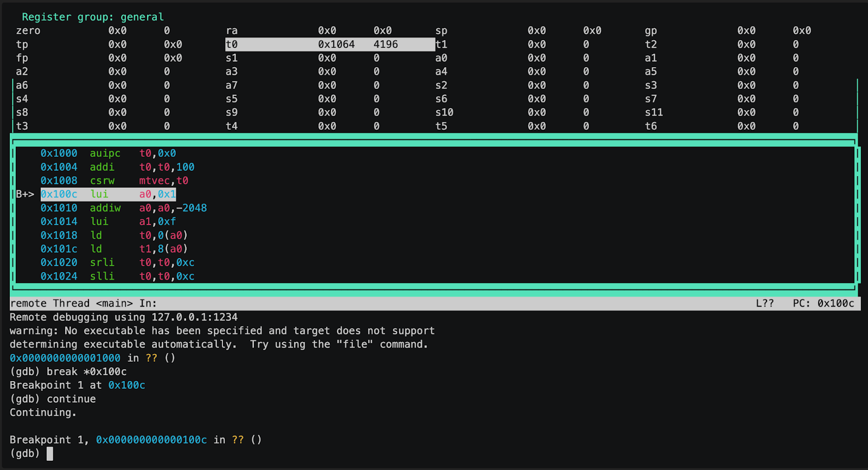Viewport: 868px width, 470px height.
Task: Click the 0x0000000000001000 address in console
Action: 65,358
